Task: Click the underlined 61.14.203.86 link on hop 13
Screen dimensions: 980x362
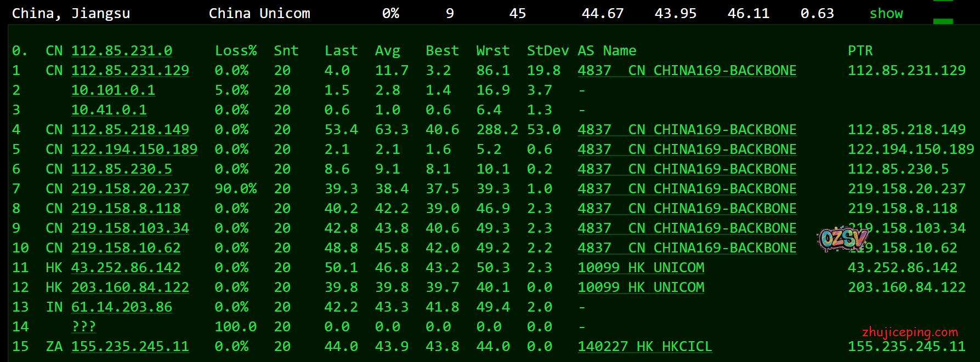Action: [122, 307]
